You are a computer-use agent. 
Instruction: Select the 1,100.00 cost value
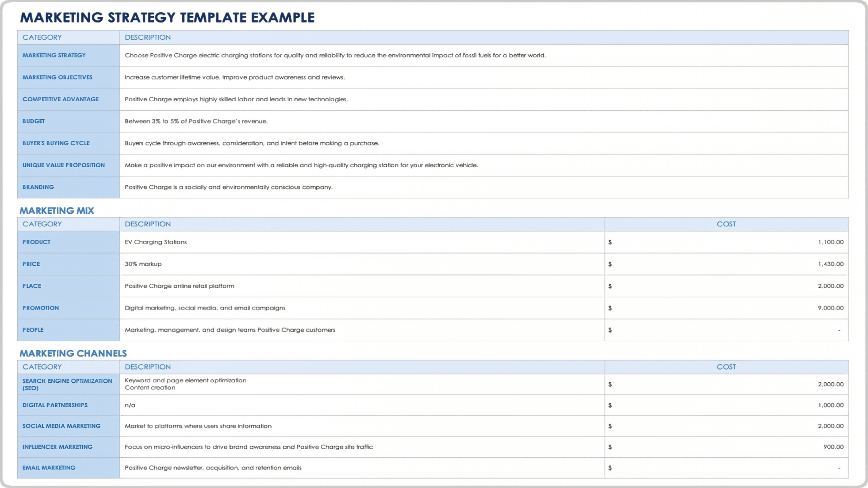(830, 242)
